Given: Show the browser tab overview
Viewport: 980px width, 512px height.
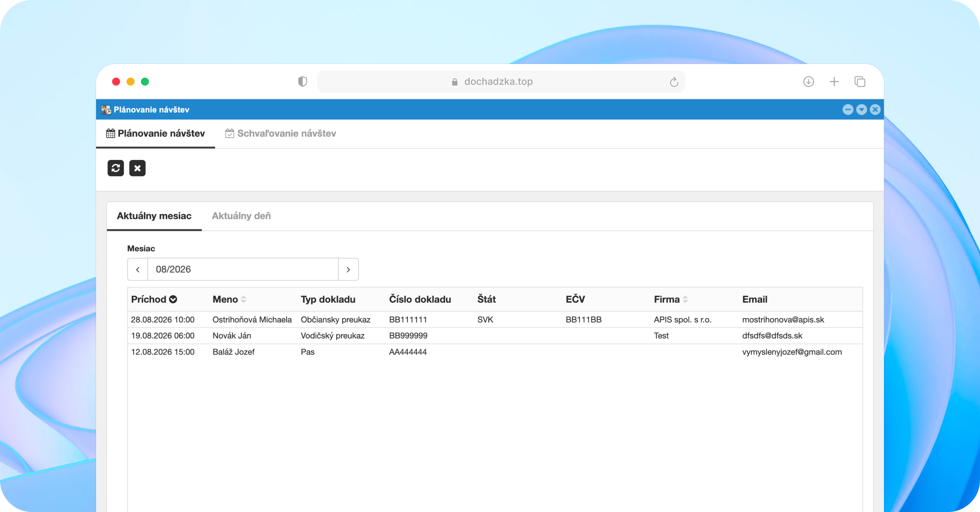Looking at the screenshot, I should 860,82.
